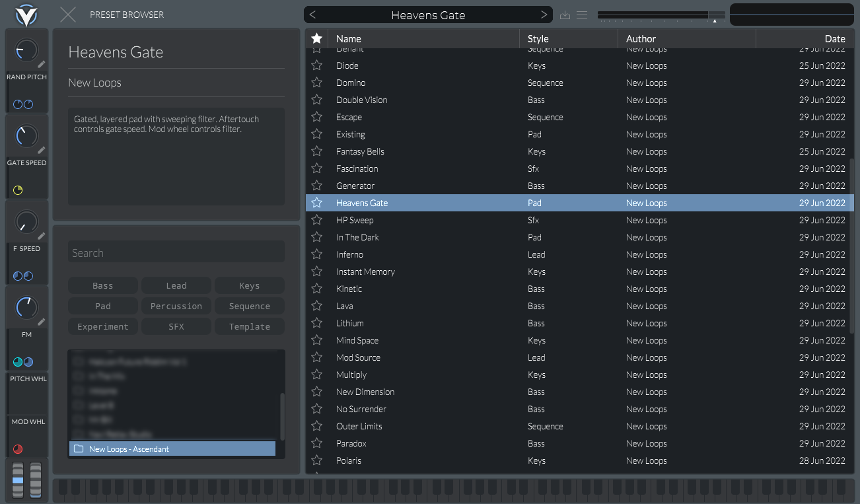The width and height of the screenshot is (860, 504).
Task: Favorite the Escape preset star
Action: (317, 117)
